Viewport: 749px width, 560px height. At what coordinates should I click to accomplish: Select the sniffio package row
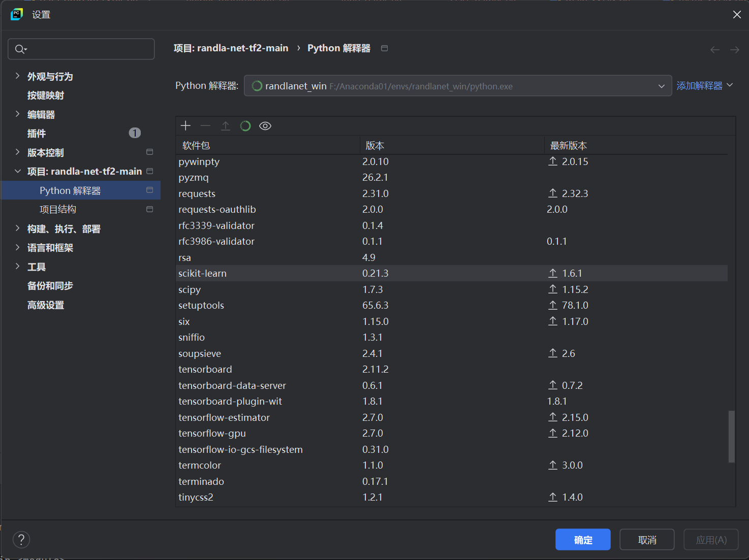452,337
